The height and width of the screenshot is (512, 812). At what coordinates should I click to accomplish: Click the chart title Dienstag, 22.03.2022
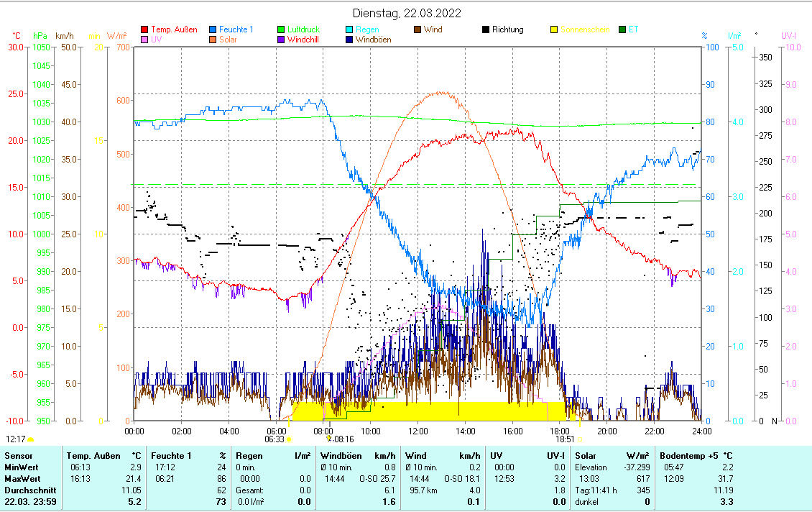407,13
